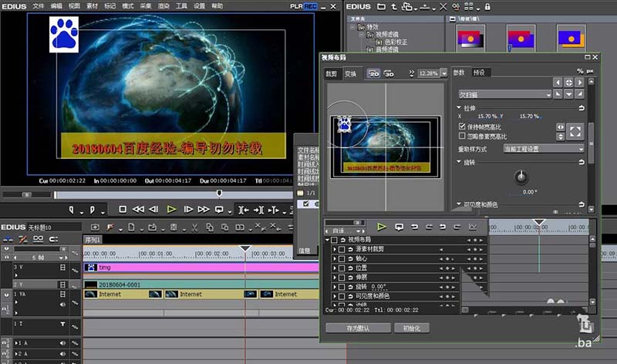Turn the rotation dial knob
Viewport: 617px width, 364px height.
(x=521, y=177)
